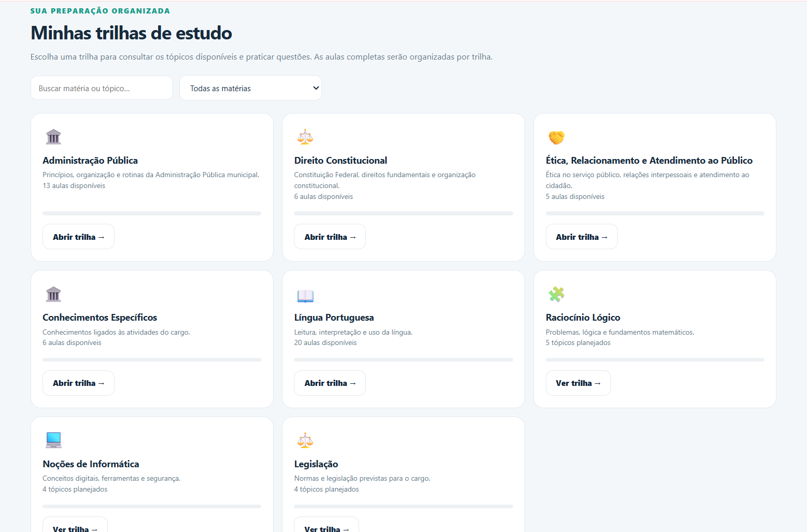Focus the Buscar matéria ou tópico field
Screen dimensions: 807x532
102,88
